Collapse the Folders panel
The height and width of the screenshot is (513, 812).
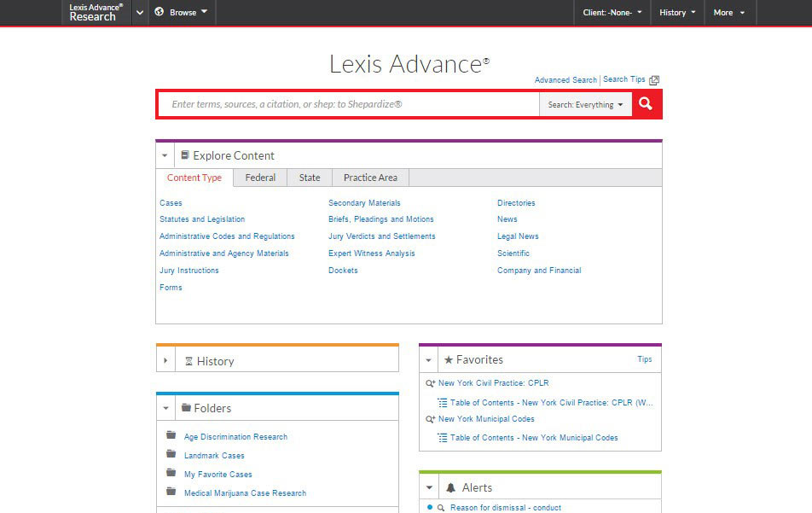(x=165, y=408)
